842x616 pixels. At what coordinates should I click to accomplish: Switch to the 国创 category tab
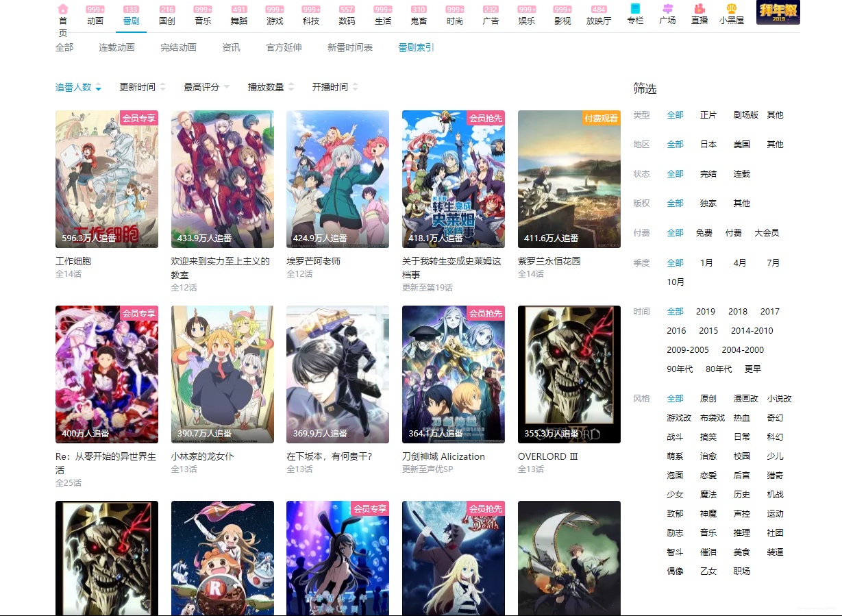tap(167, 21)
